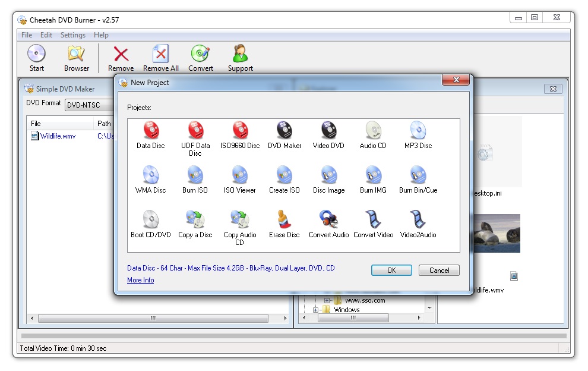Viewport: 588px width, 371px height.
Task: Click the Remove All toolbar button
Action: pos(160,58)
